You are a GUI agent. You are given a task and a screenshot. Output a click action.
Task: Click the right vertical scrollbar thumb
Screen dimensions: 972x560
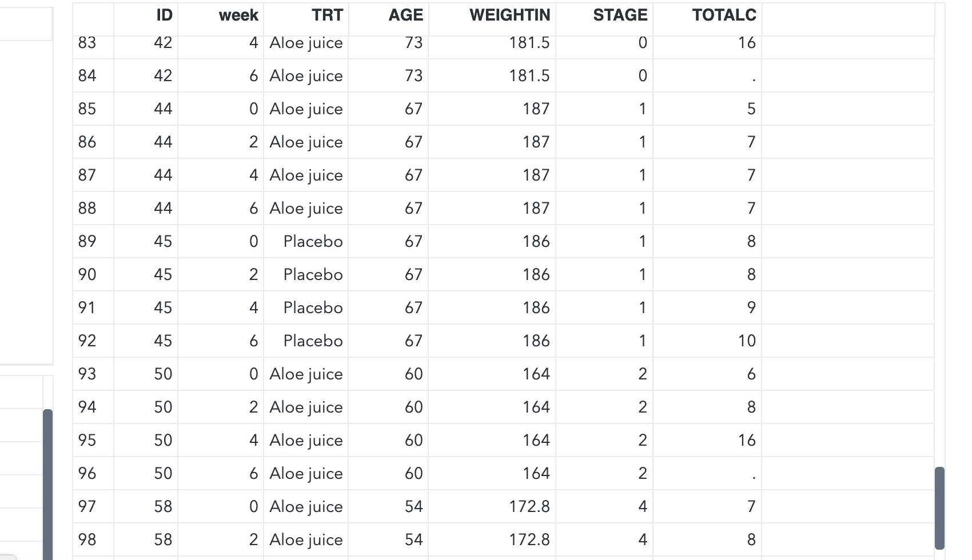939,508
